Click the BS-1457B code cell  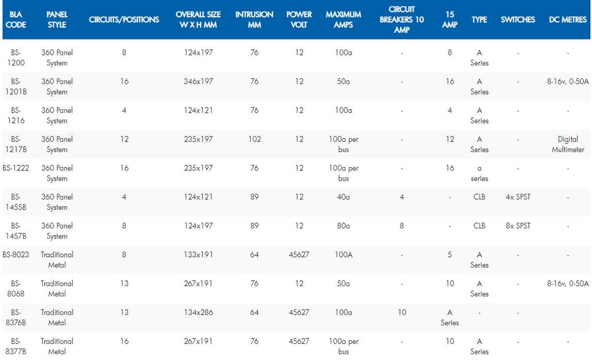tap(16, 231)
